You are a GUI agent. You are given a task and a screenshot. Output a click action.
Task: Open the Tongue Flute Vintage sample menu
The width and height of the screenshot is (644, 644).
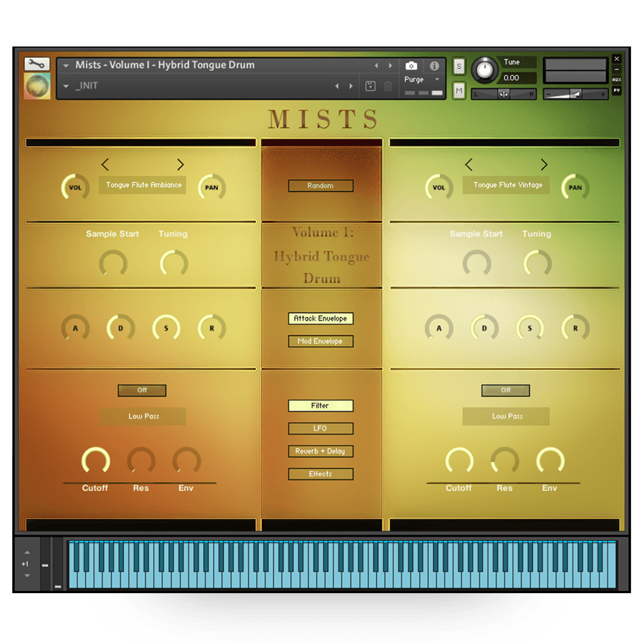[x=507, y=185]
